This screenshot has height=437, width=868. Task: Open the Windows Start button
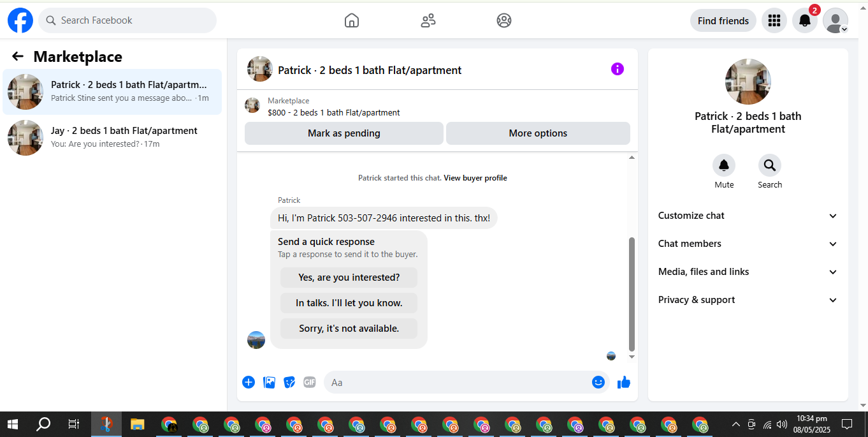click(13, 424)
